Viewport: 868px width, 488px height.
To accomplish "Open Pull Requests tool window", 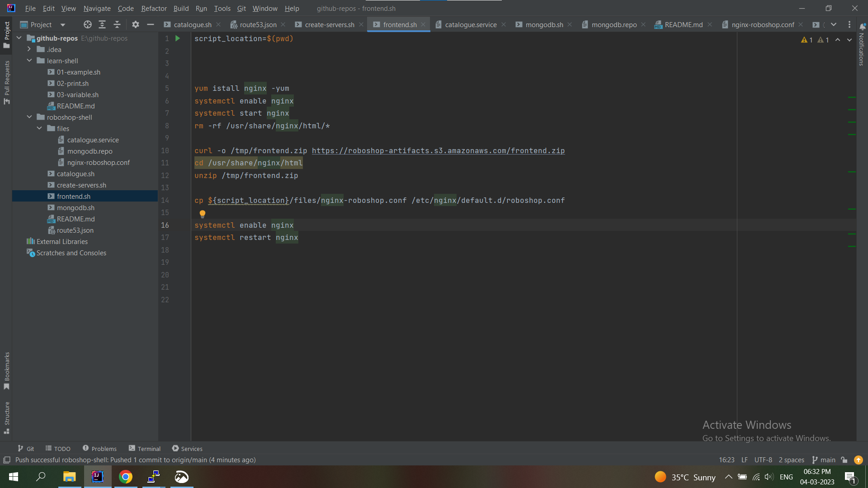I will (7, 82).
